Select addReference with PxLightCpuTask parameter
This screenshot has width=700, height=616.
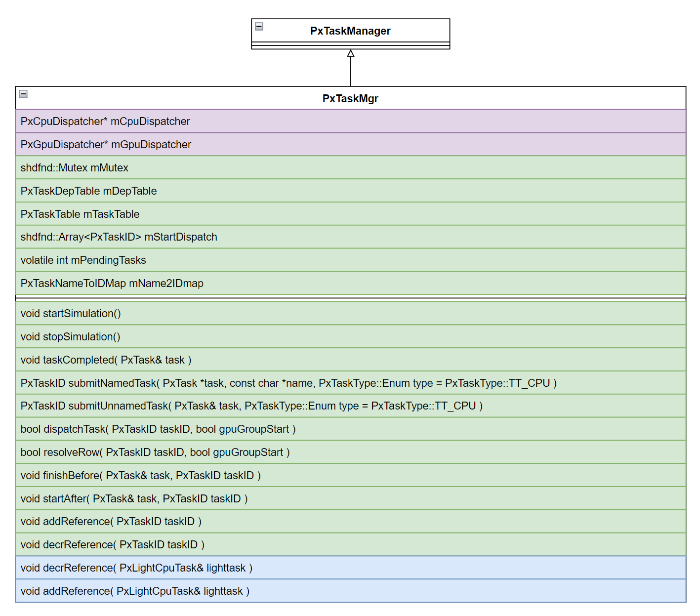click(x=135, y=591)
